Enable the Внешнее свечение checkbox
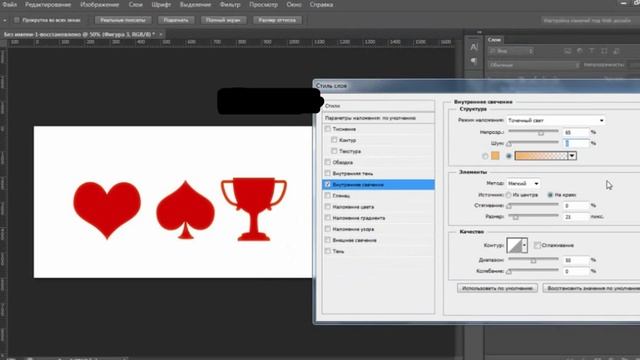The image size is (640, 360). pos(328,240)
